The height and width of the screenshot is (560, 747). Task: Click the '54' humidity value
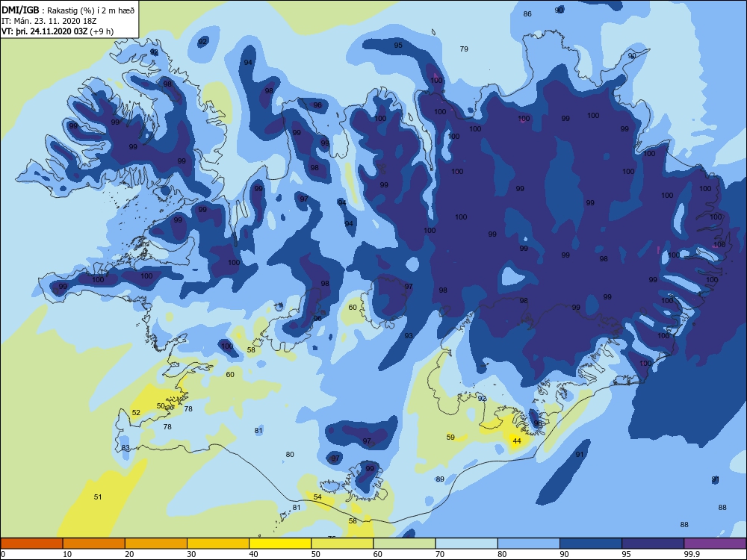point(317,497)
